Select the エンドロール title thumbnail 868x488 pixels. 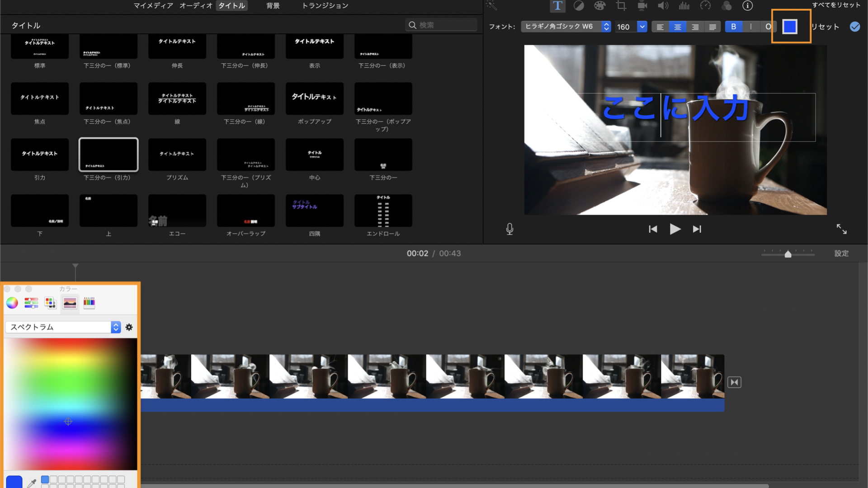click(383, 211)
